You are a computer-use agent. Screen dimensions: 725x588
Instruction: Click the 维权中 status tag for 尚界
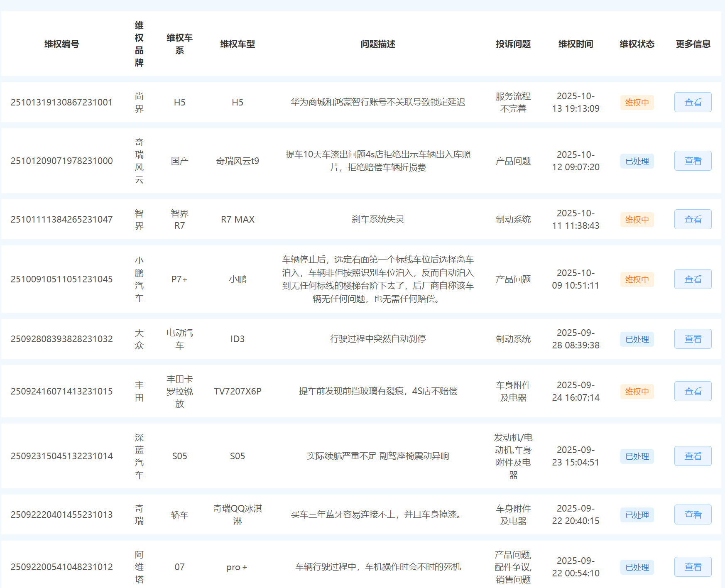(637, 103)
